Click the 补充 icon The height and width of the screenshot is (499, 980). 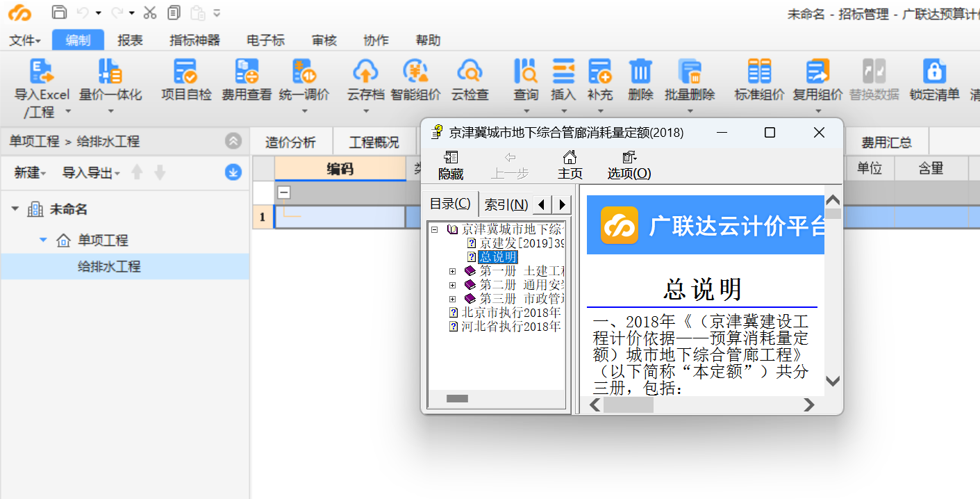[600, 72]
